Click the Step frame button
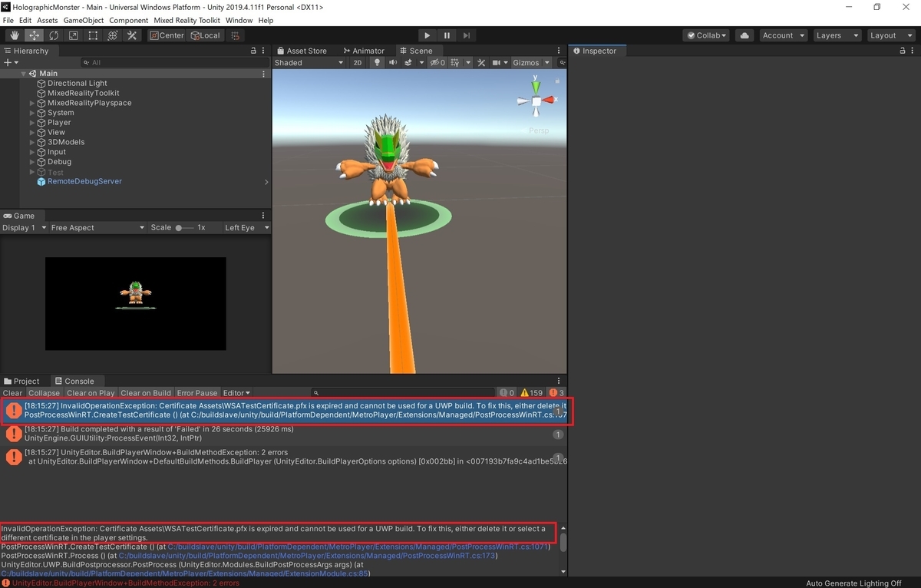The height and width of the screenshot is (588, 921). point(467,35)
